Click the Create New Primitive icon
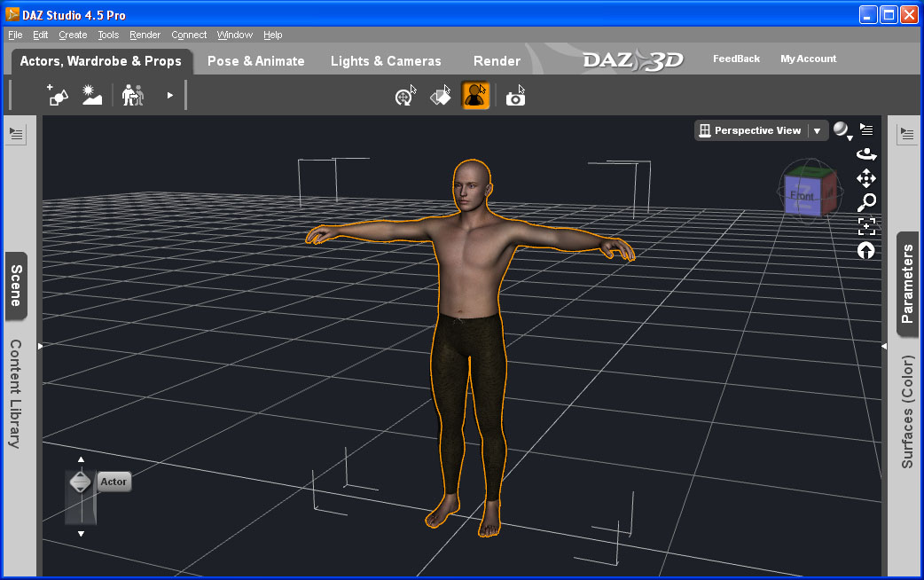924x580 pixels. click(x=59, y=95)
